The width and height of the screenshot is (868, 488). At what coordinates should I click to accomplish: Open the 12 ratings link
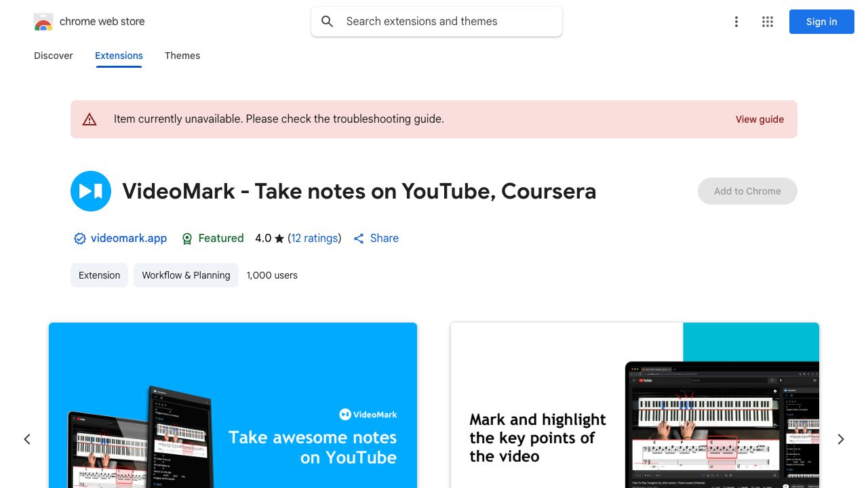click(315, 239)
